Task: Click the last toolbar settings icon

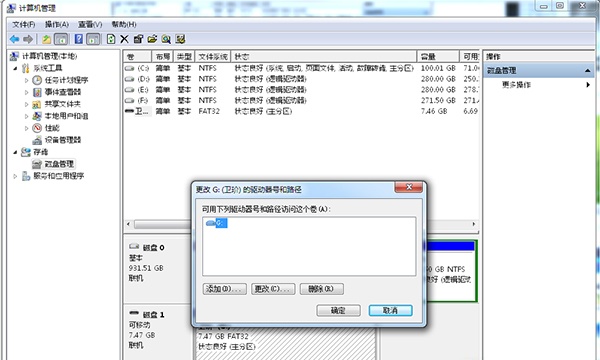Action: (x=180, y=39)
